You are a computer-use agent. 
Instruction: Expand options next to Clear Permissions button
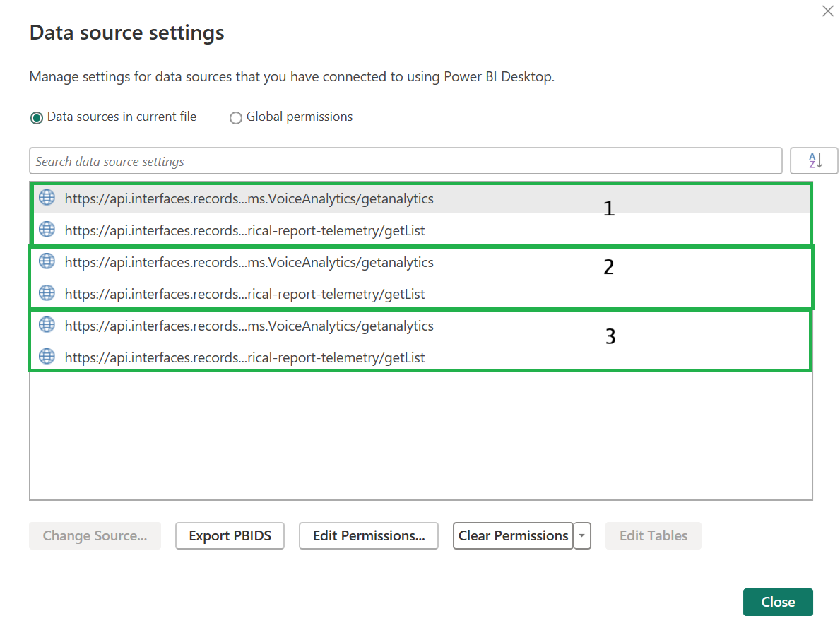click(581, 535)
